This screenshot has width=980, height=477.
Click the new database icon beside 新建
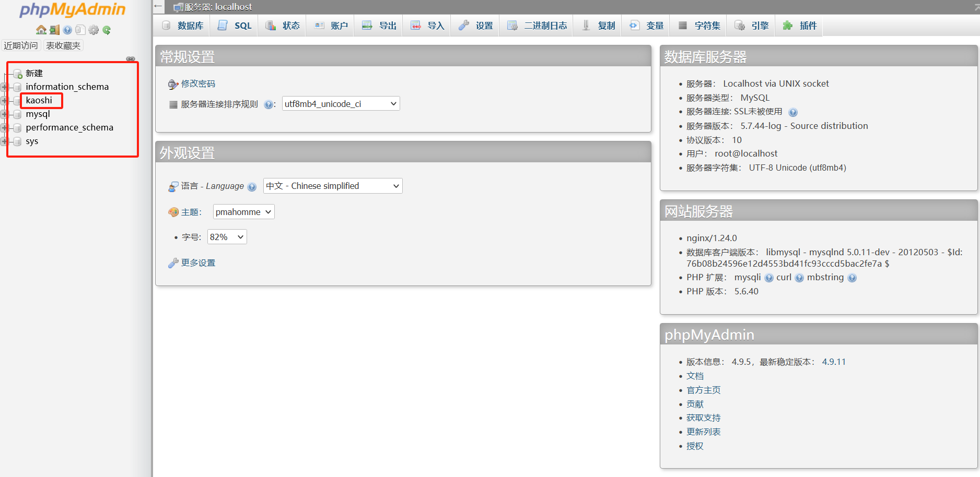[x=18, y=74]
